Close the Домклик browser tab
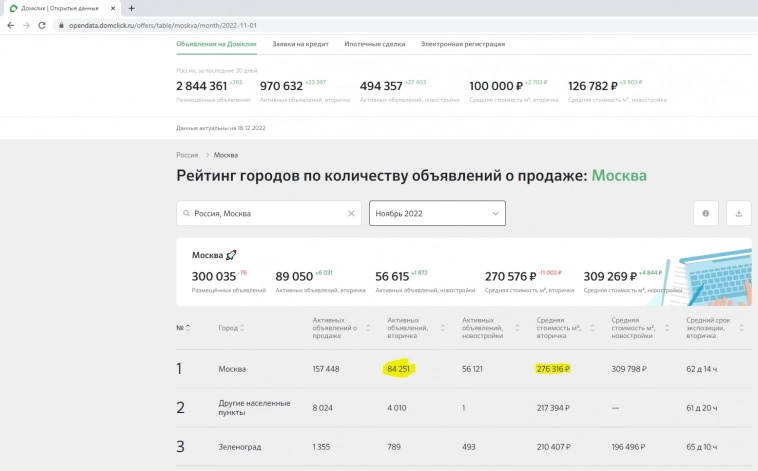 coord(113,8)
